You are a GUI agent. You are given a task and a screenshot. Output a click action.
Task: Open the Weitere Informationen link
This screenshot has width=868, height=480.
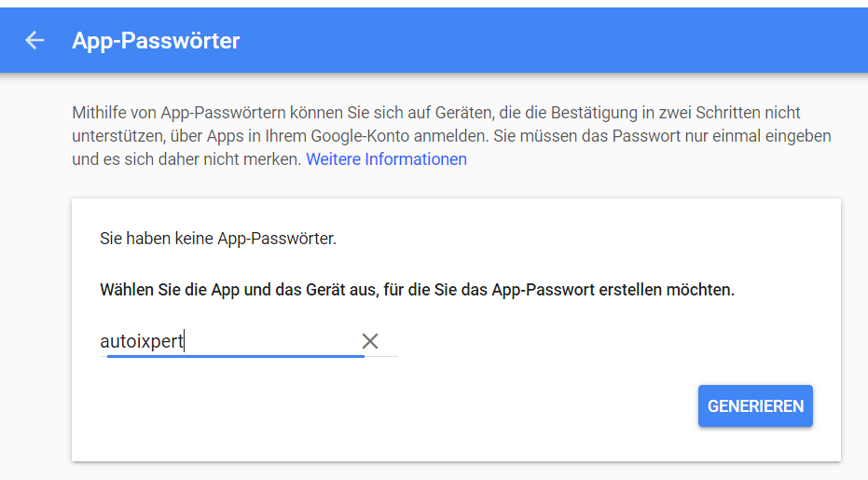[x=386, y=159]
